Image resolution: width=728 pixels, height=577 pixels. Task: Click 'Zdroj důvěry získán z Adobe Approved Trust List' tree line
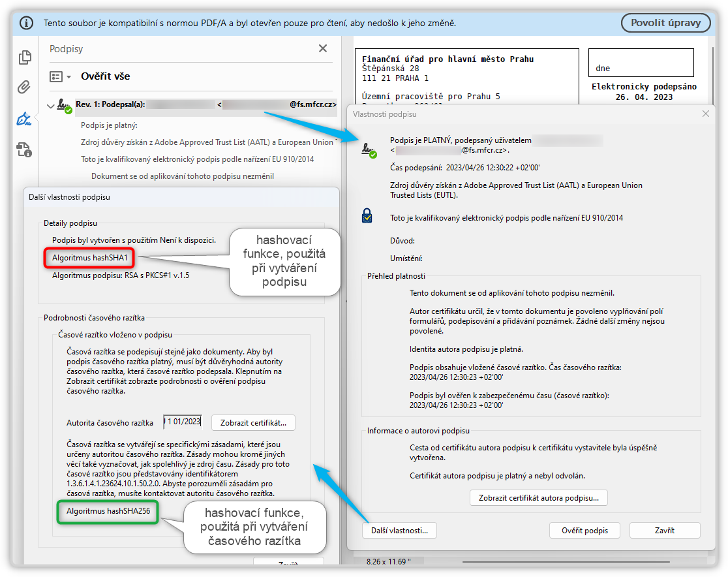click(x=207, y=142)
